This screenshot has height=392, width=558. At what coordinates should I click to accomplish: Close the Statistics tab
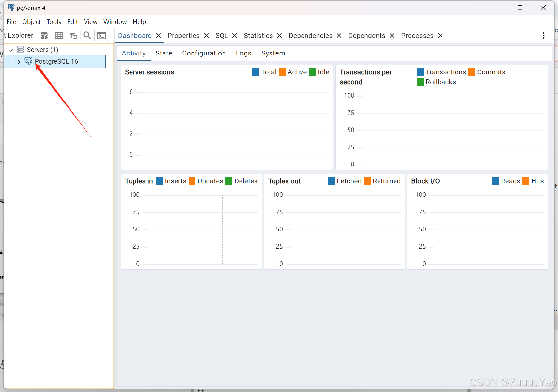tap(279, 36)
